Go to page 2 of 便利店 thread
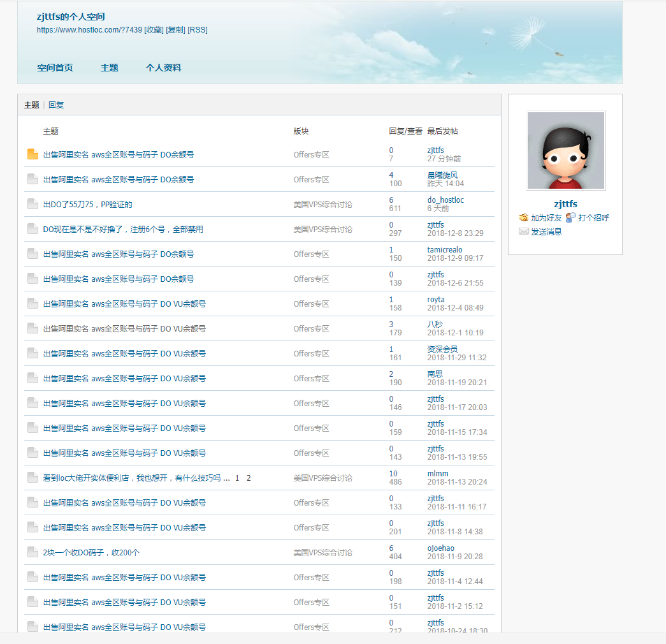666x644 pixels. [x=249, y=478]
